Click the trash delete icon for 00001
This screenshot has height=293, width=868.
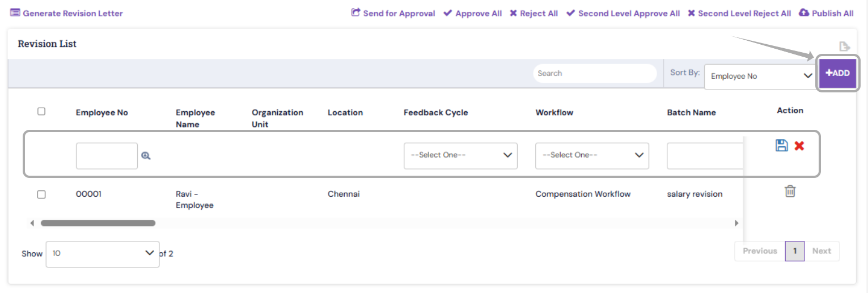tap(790, 192)
